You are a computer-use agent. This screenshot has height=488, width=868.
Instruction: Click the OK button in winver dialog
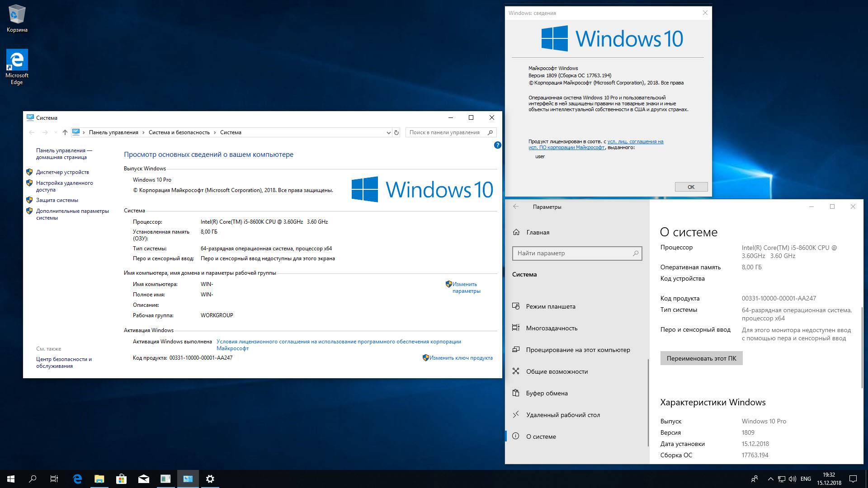click(x=691, y=187)
